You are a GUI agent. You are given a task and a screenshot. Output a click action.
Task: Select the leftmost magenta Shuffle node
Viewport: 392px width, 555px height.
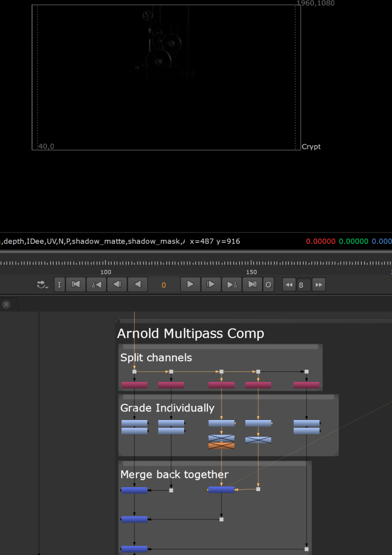134,385
